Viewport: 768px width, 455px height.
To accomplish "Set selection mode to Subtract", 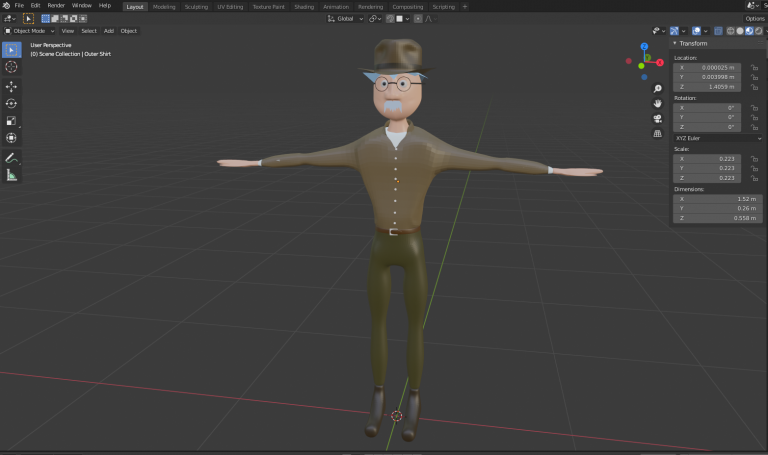I will 64,19.
